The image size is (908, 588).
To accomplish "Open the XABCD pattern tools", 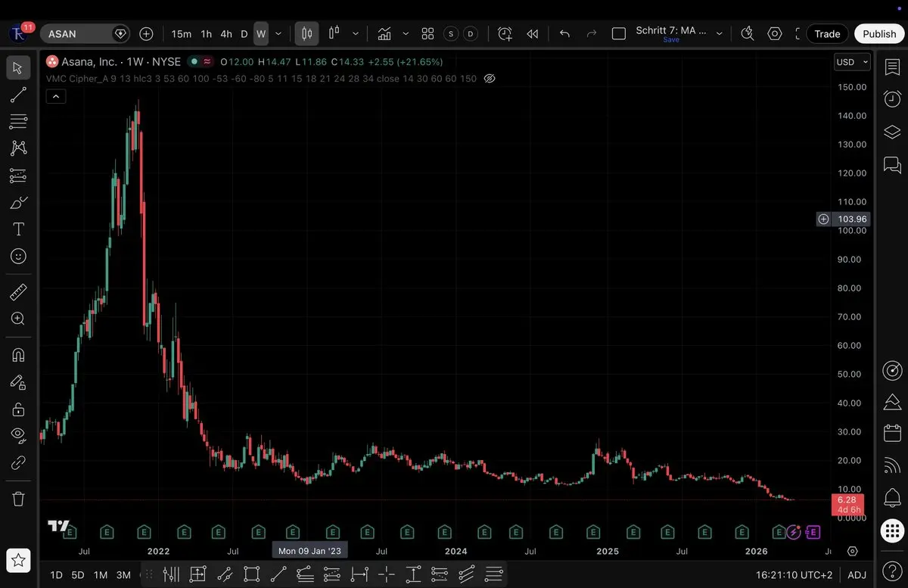I will click(18, 148).
